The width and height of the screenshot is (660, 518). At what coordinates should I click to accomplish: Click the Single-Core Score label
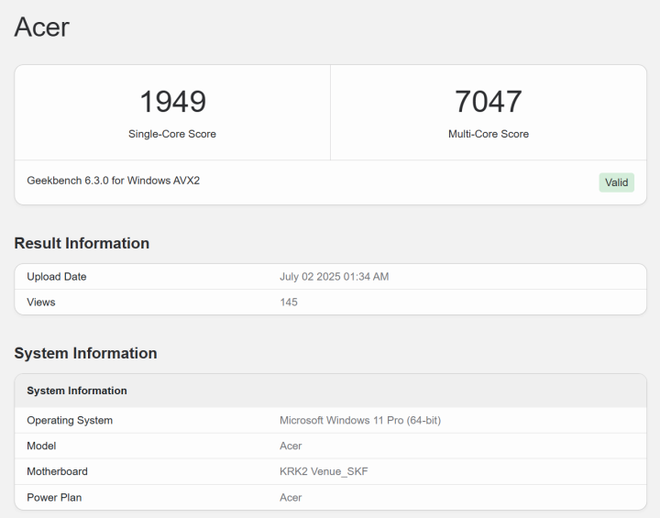coord(172,134)
